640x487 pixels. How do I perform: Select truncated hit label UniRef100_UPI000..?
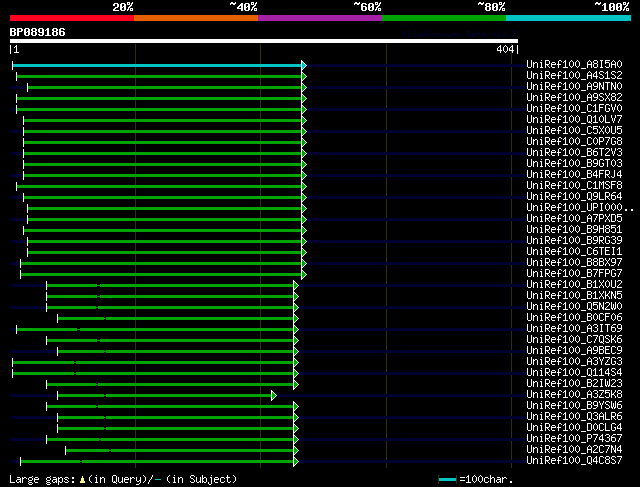click(580, 207)
